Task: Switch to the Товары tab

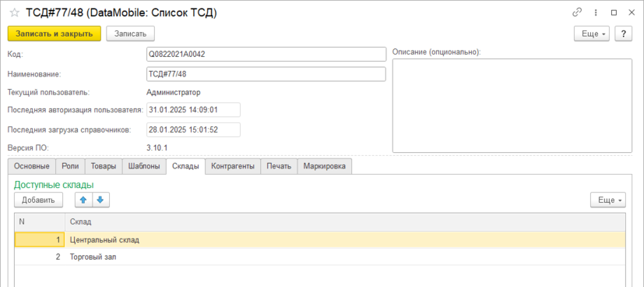Action: click(104, 166)
